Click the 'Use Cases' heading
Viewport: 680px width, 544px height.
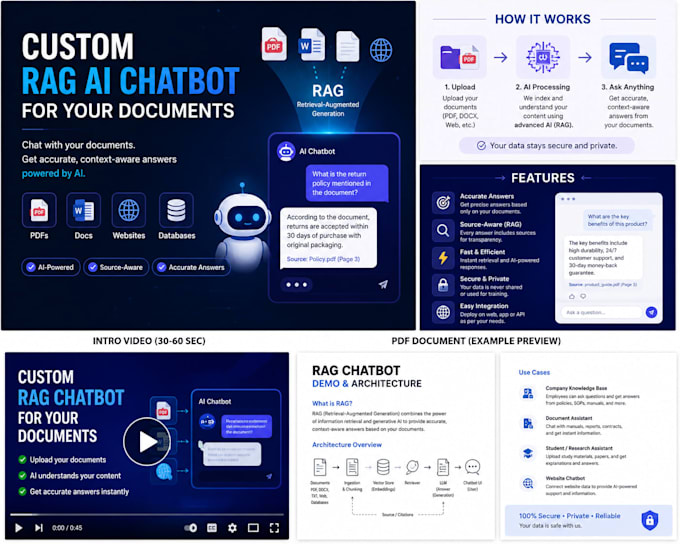coord(534,372)
